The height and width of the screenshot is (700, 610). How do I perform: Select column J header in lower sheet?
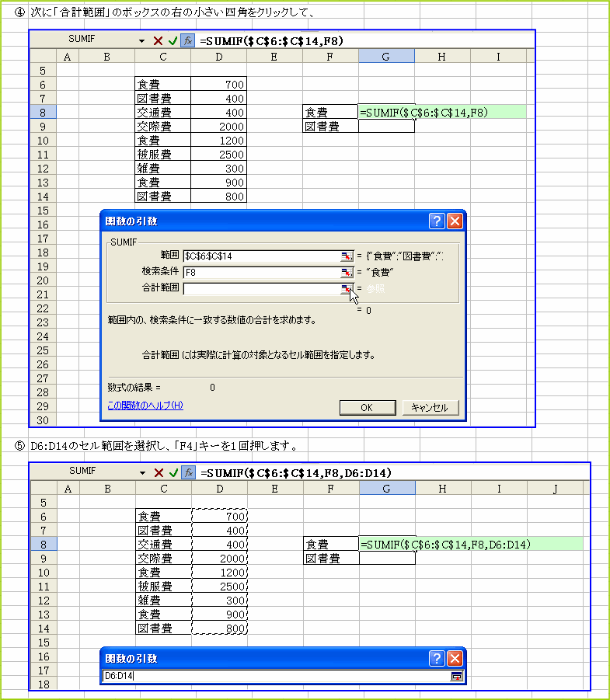pos(555,489)
